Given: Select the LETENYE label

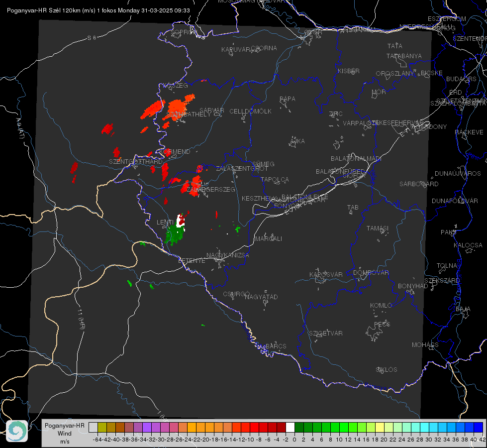Looking at the screenshot, I should click(x=192, y=261).
